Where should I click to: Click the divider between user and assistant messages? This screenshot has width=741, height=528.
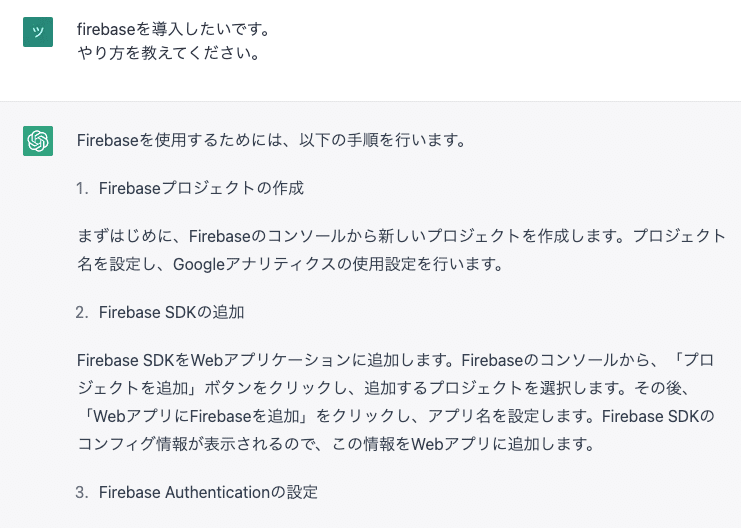pos(370,101)
